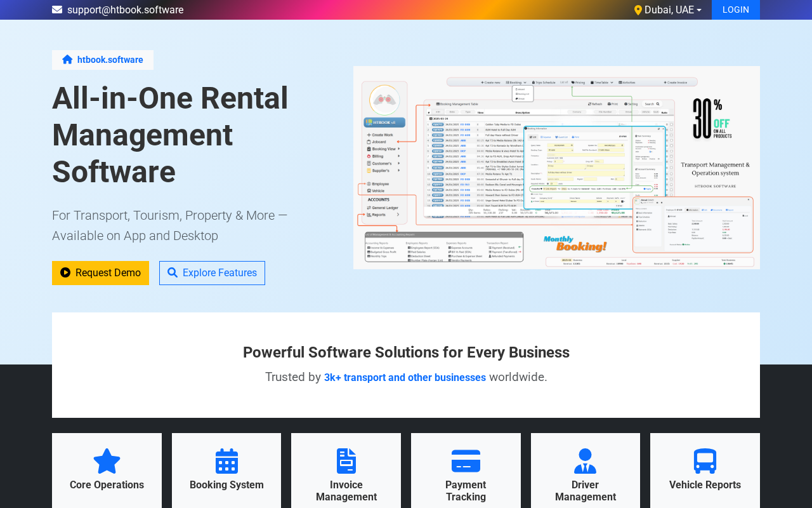
Task: Click the software dashboard preview image
Action: (x=556, y=168)
